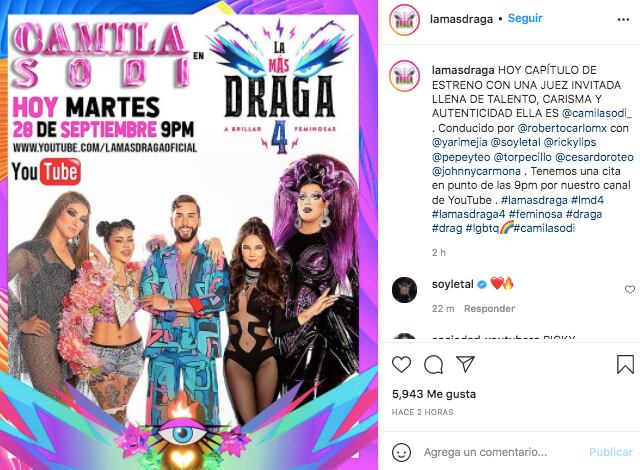Screen dimensions: 640x470
Task: Click the lamasdraga profile avatar in header
Action: tap(404, 20)
